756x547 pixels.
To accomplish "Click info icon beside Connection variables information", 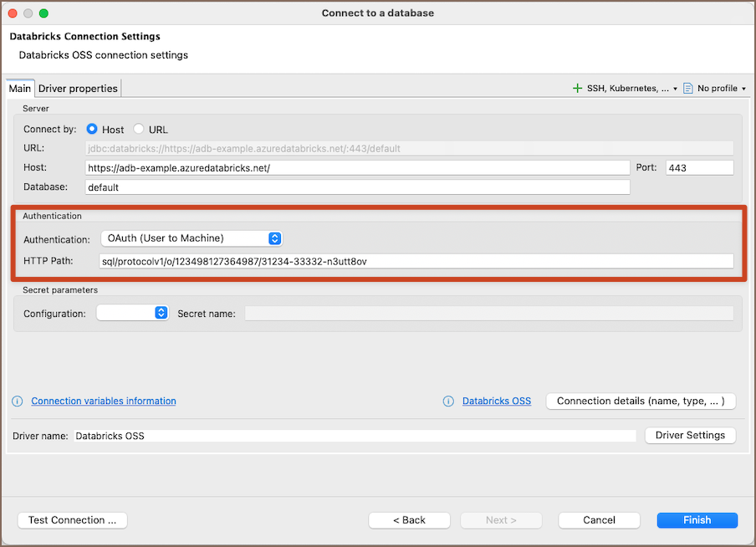I will coord(18,401).
